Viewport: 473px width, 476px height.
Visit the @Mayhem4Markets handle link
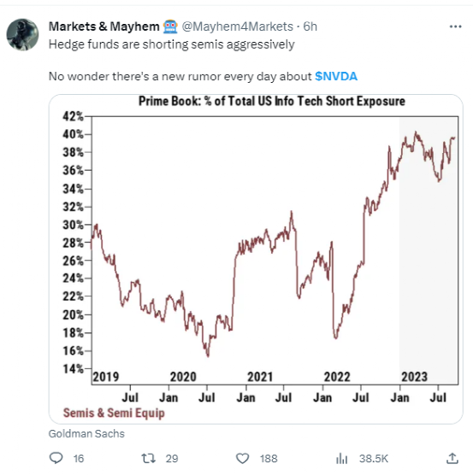(x=237, y=26)
